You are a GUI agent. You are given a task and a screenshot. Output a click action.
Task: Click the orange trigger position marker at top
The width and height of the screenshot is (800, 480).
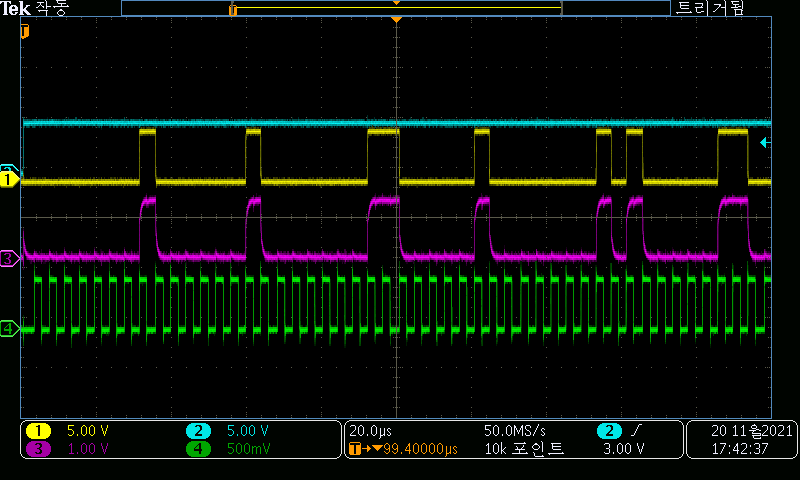pos(397,20)
